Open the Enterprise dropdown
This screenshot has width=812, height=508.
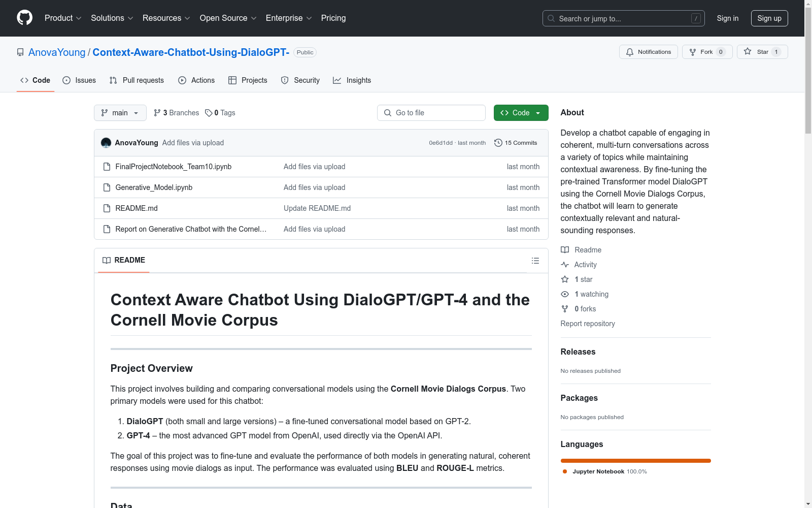[289, 18]
